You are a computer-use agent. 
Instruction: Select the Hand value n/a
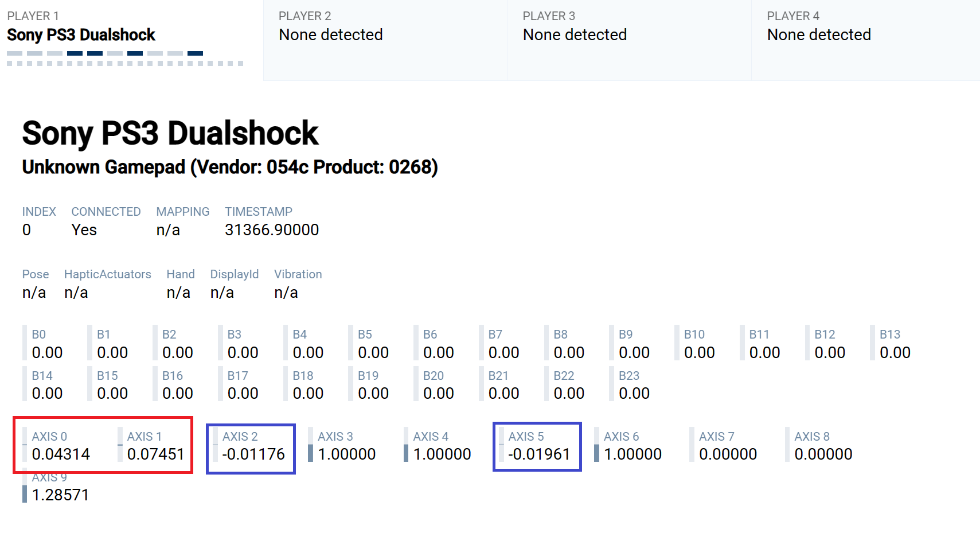pos(178,293)
